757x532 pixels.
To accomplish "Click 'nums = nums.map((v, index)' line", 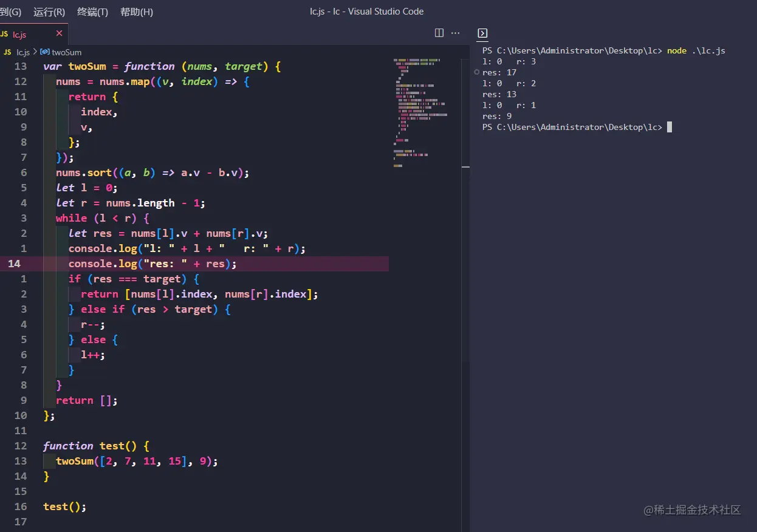I will [152, 81].
